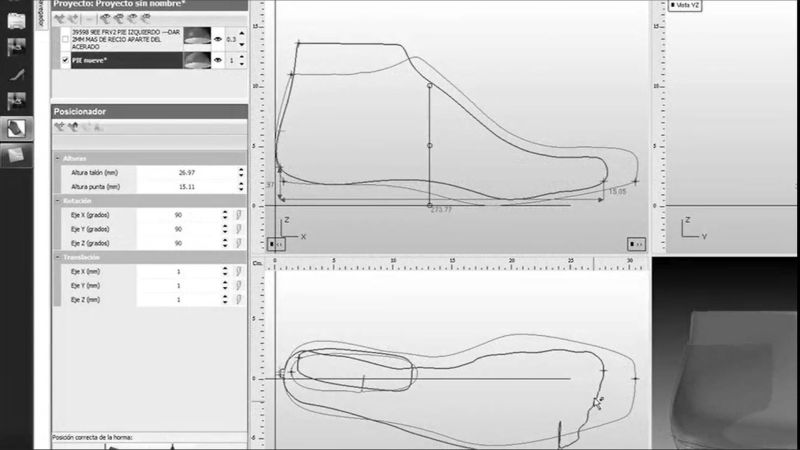
Task: Open the vertical Navegador side tab
Action: pos(41,14)
